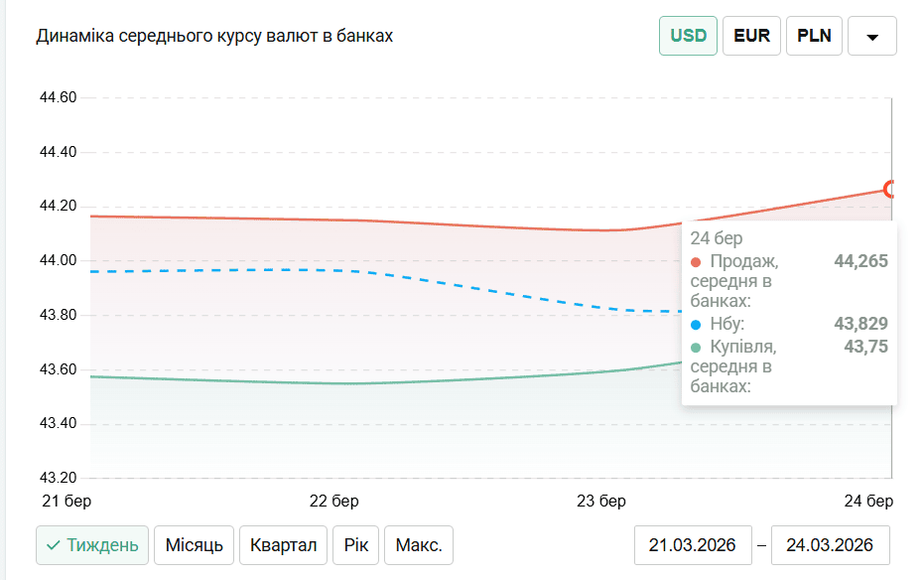Switch chart to PLN currency
The height and width of the screenshot is (580, 924).
point(815,36)
